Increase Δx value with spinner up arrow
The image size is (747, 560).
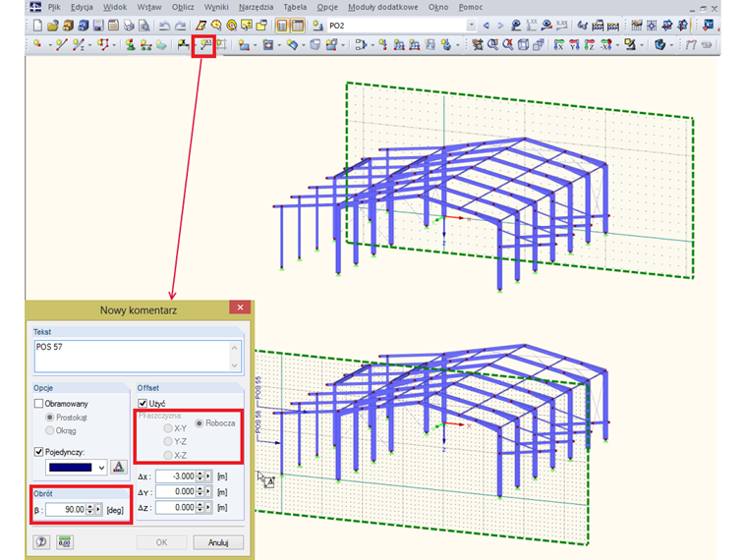point(201,474)
